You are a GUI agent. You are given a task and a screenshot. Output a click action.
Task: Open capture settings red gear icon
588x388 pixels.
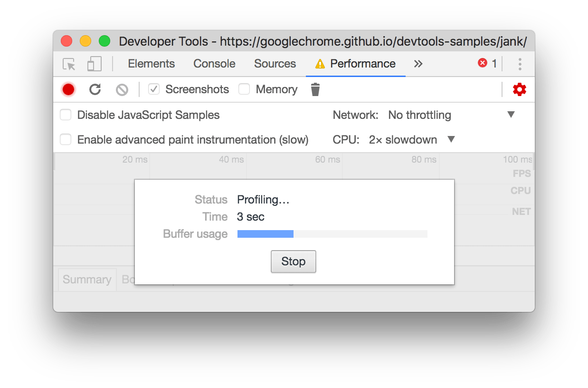520,89
